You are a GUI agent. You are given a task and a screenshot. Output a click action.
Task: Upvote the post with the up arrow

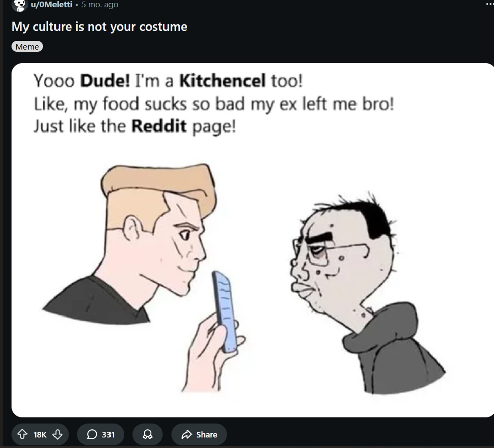(22, 434)
